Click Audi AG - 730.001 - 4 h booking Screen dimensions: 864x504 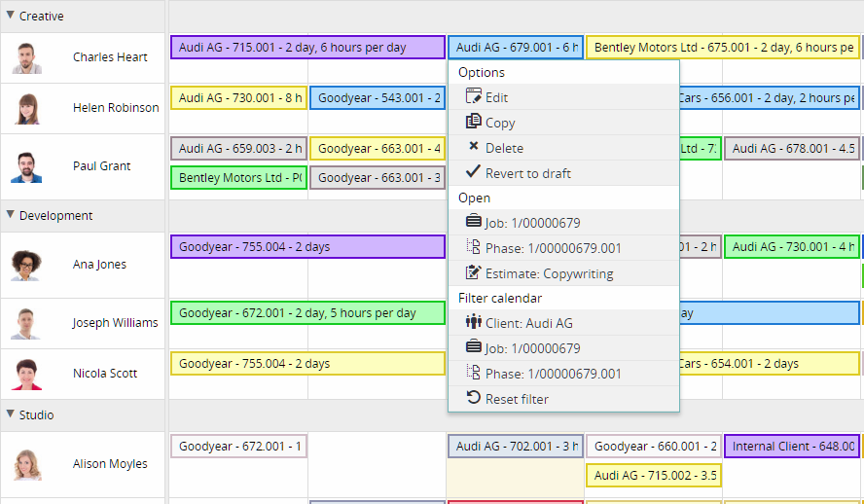[792, 247]
